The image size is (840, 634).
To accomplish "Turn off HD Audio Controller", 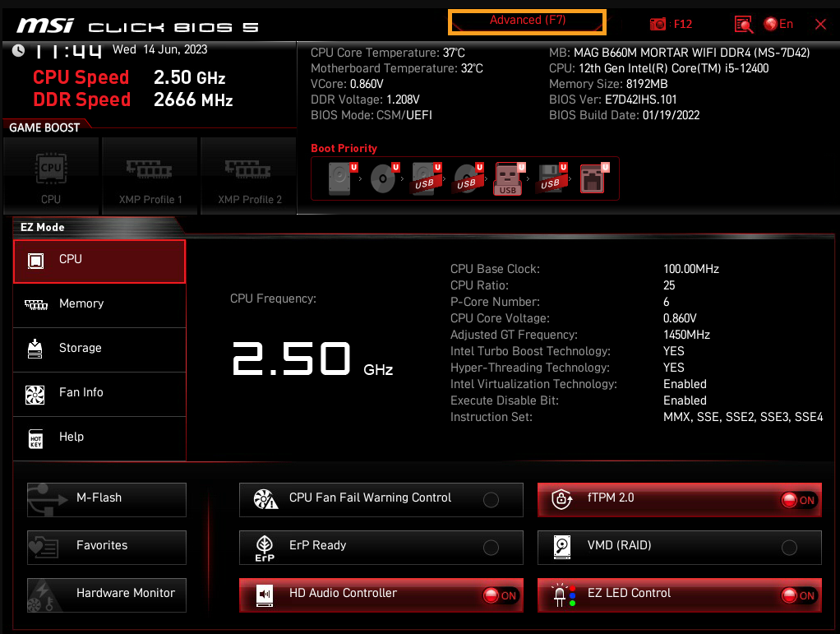I will [500, 595].
